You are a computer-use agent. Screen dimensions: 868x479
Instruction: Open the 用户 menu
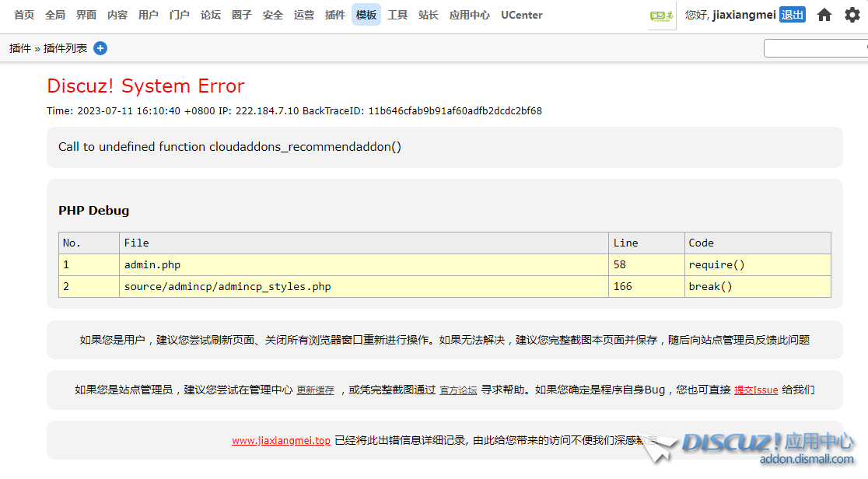(149, 15)
